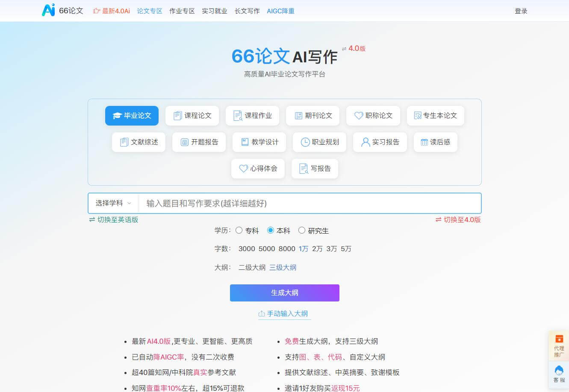Choose 3万 word count option
This screenshot has height=392, width=569.
pos(332,249)
